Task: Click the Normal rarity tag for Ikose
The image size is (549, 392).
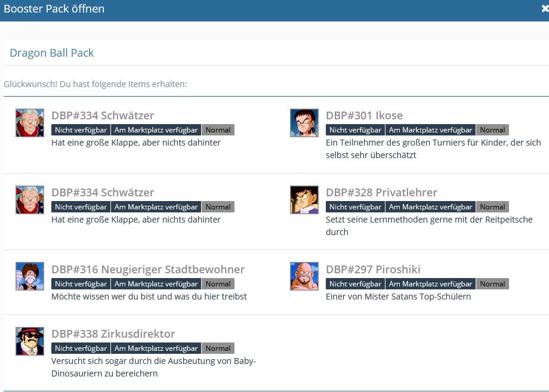Action: coord(492,130)
